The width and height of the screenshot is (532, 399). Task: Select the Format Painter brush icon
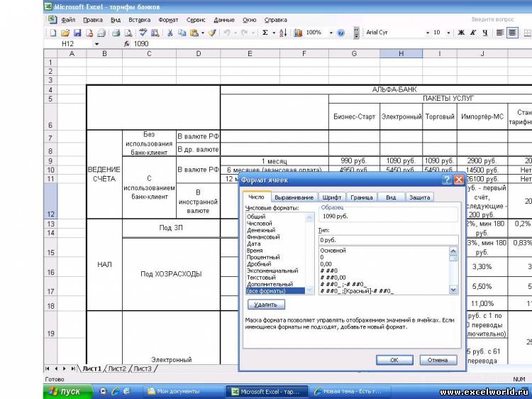[212, 33]
